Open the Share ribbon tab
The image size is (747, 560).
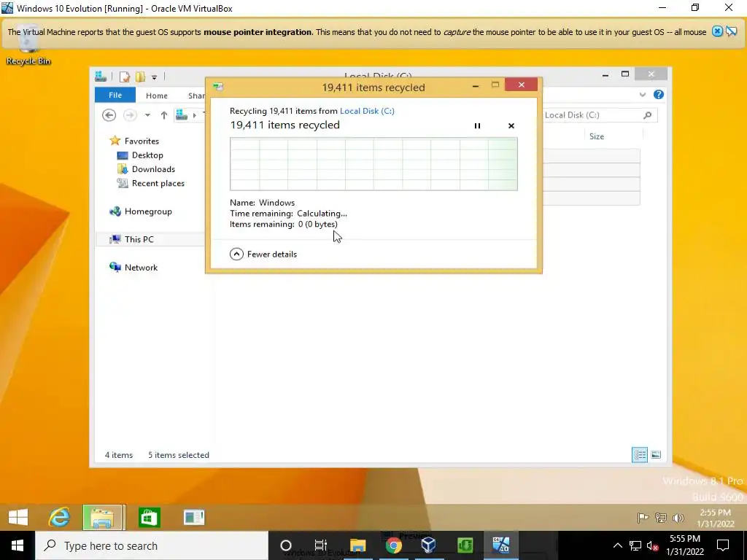coord(196,96)
